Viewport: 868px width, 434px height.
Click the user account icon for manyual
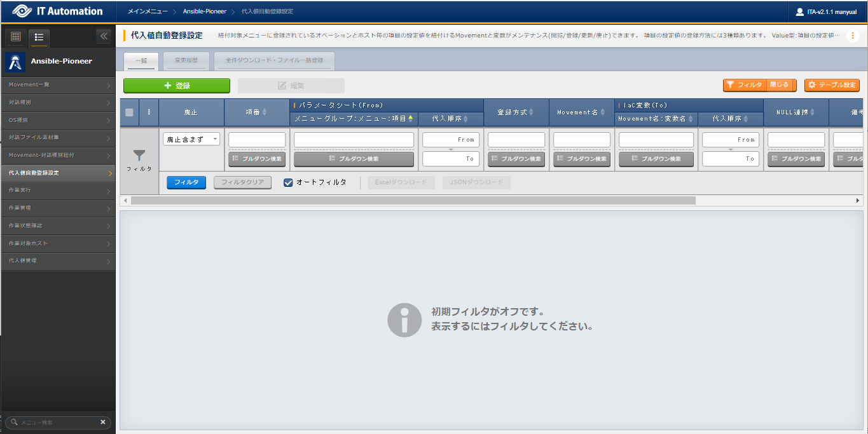coord(799,11)
